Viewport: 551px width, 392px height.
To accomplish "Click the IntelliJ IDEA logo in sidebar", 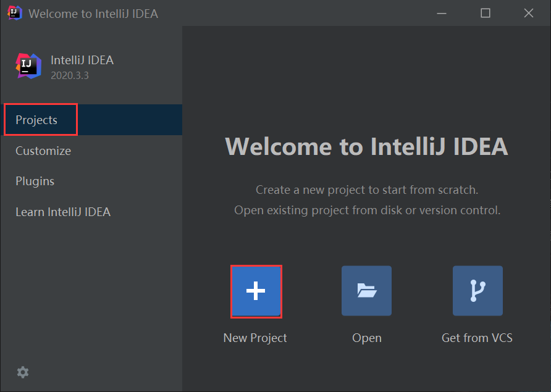I will coord(28,66).
